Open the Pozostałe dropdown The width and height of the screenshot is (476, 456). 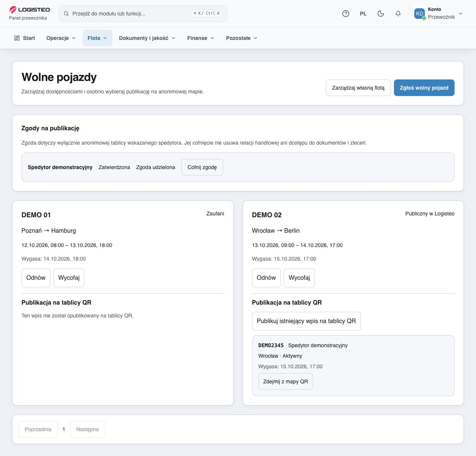[x=242, y=38]
